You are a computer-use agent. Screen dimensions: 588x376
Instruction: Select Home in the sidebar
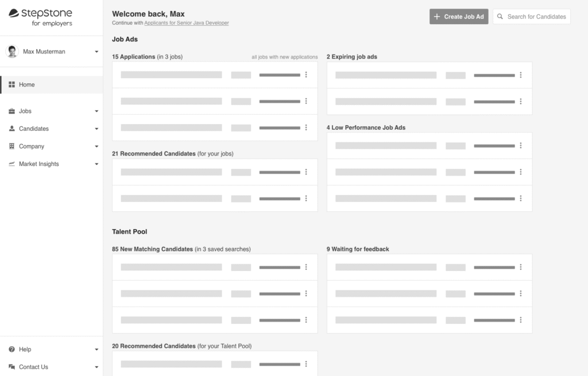[27, 84]
